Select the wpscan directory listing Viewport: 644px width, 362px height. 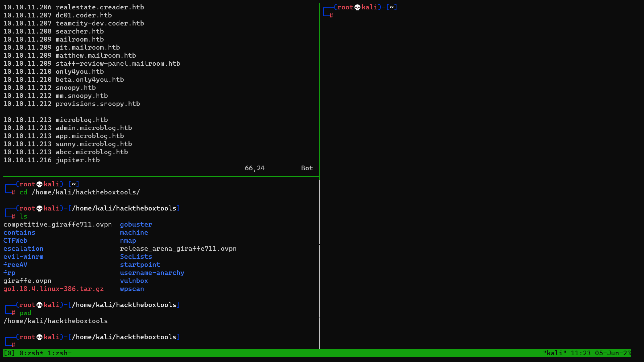132,289
